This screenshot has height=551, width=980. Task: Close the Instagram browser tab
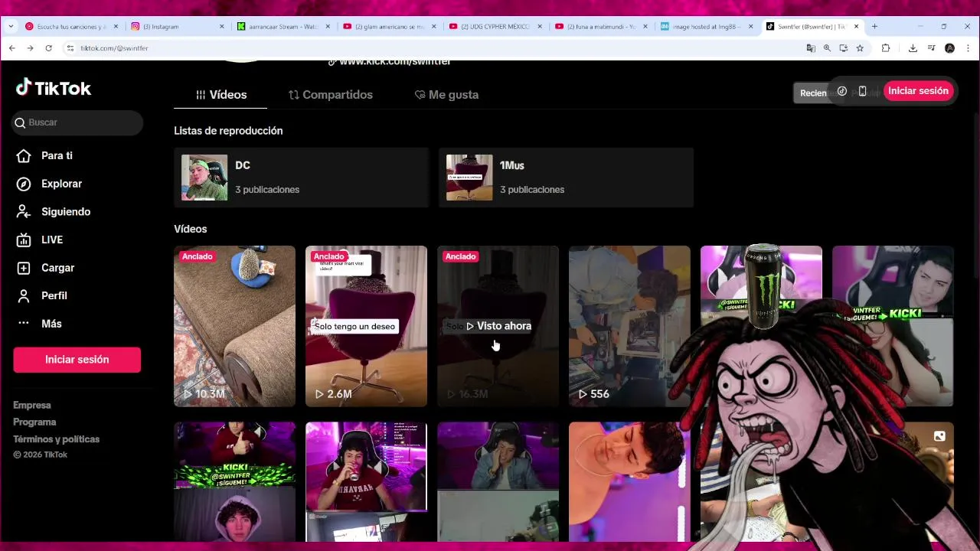[222, 27]
